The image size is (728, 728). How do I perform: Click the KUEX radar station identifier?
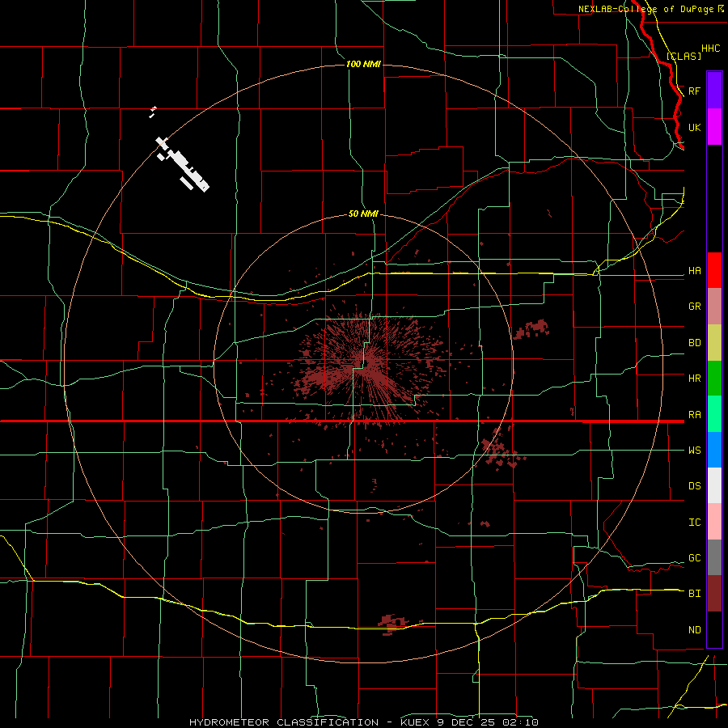[x=416, y=722]
